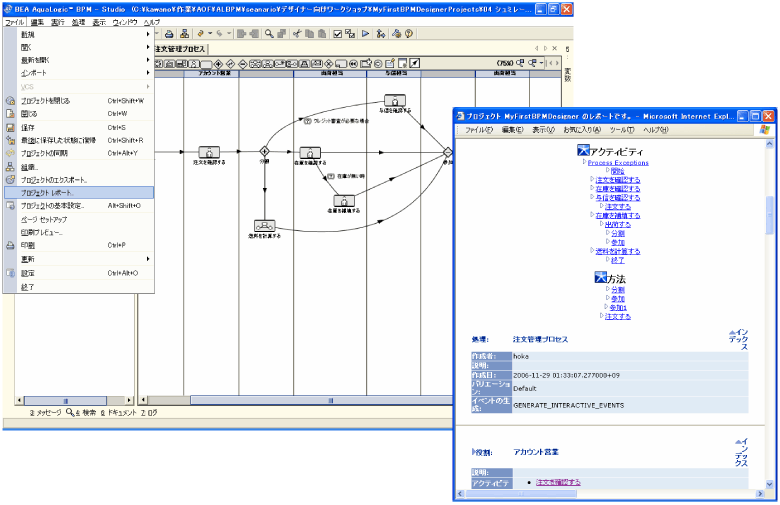This screenshot has width=780, height=505.
Task: Click the 在庫を確認する activity node
Action: (x=310, y=152)
